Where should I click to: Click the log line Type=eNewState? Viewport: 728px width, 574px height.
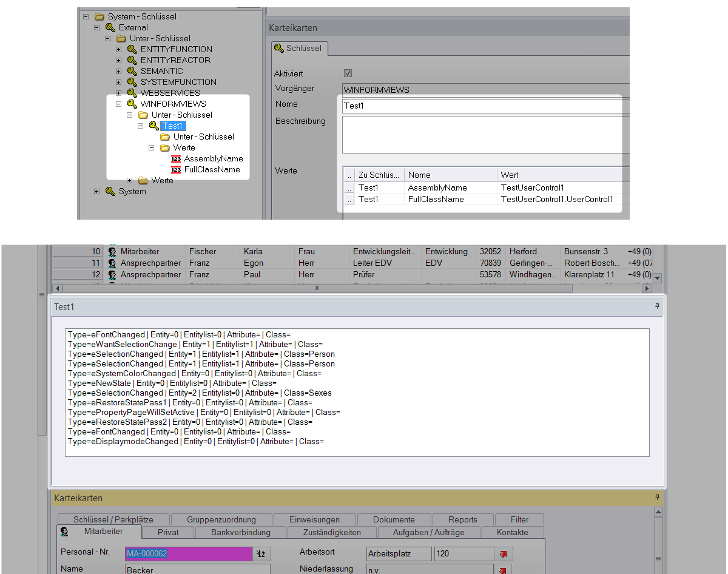click(x=172, y=383)
